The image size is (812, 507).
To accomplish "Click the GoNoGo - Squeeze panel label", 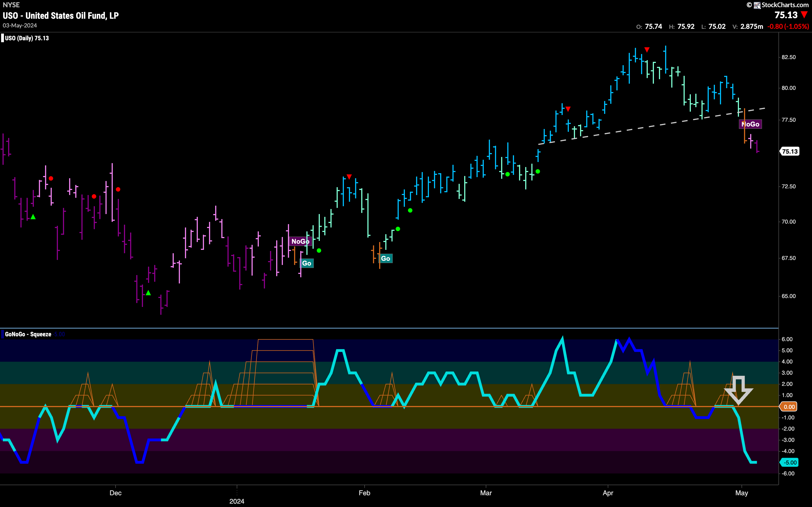I will click(28, 334).
